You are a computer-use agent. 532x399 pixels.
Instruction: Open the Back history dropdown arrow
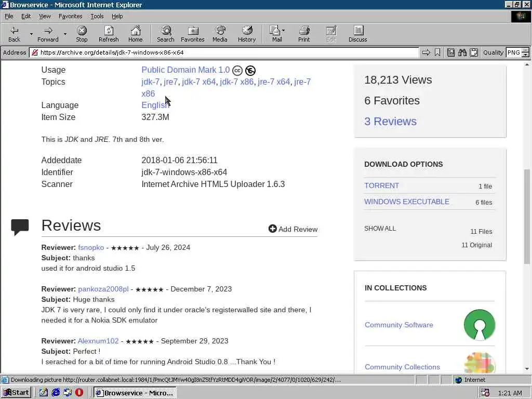point(31,34)
